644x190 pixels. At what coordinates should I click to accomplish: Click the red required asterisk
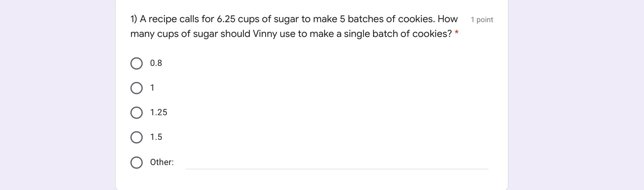tap(456, 32)
